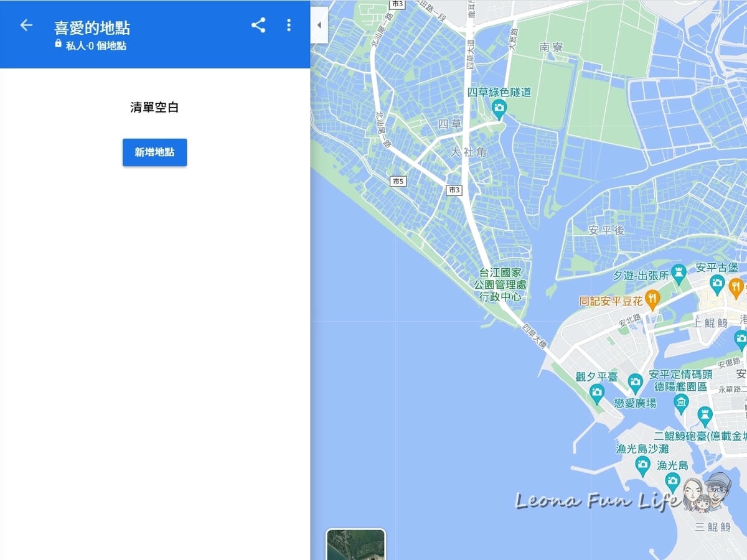Viewport: 747px width, 560px height.
Task: Open the 同記安平豆花 restaurant marker
Action: 652,300
